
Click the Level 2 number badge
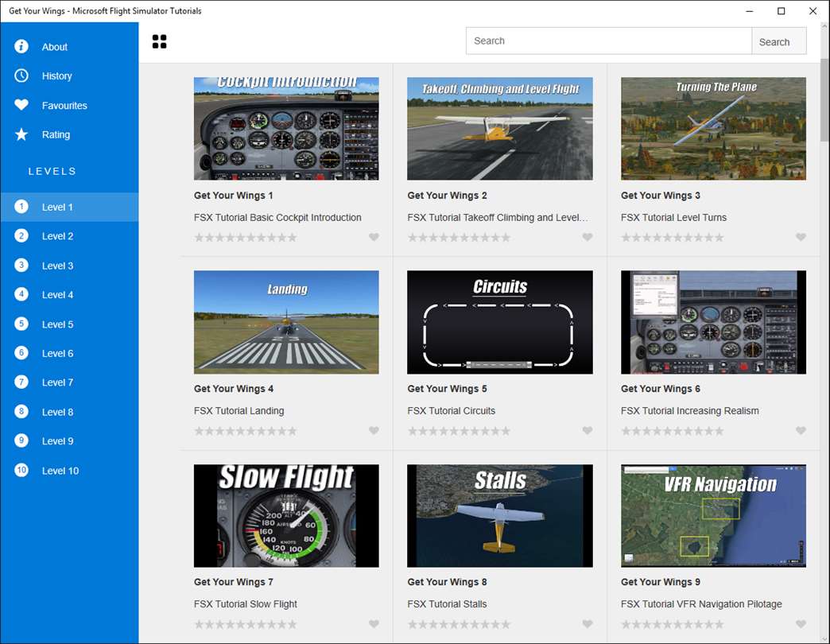(21, 236)
